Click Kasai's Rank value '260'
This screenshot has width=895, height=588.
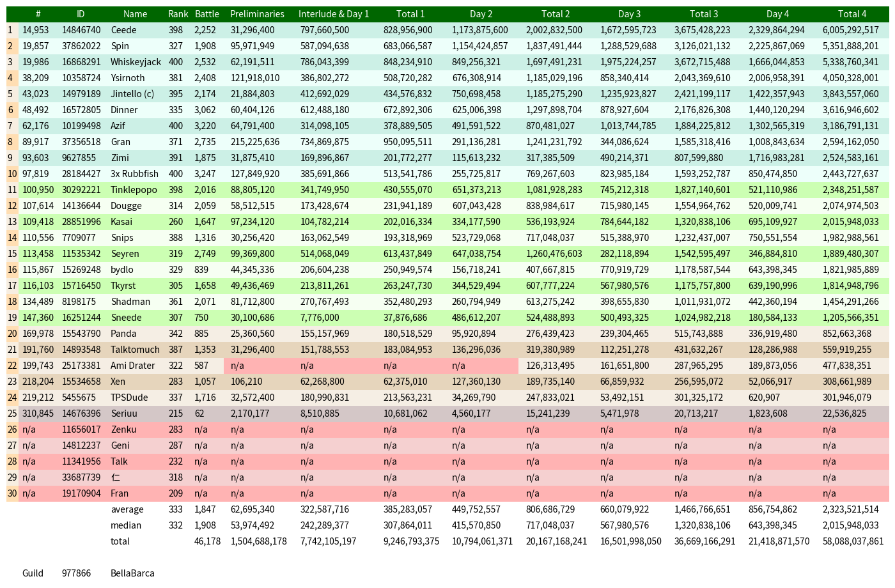pyautogui.click(x=176, y=222)
